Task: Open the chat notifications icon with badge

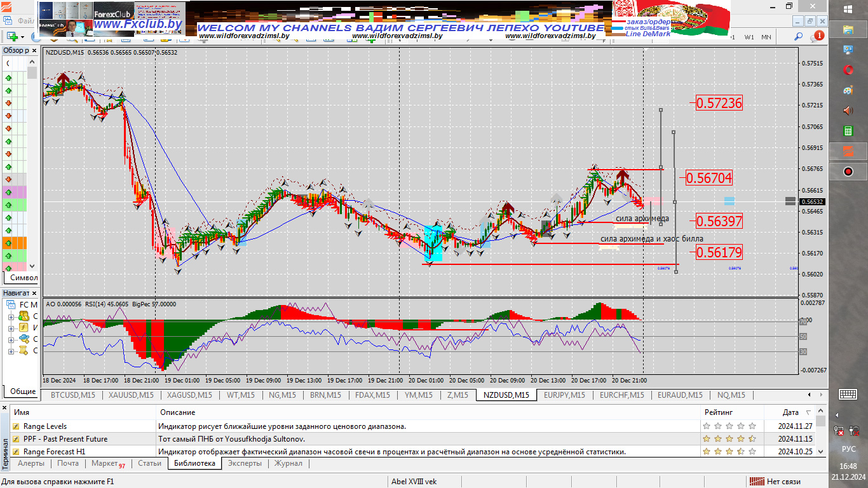Action: pyautogui.click(x=817, y=37)
